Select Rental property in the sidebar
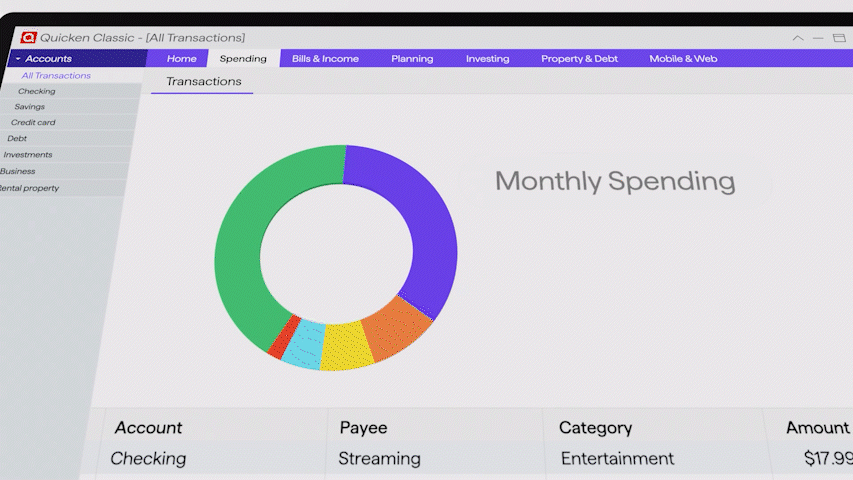The height and width of the screenshot is (480, 853). coord(29,188)
